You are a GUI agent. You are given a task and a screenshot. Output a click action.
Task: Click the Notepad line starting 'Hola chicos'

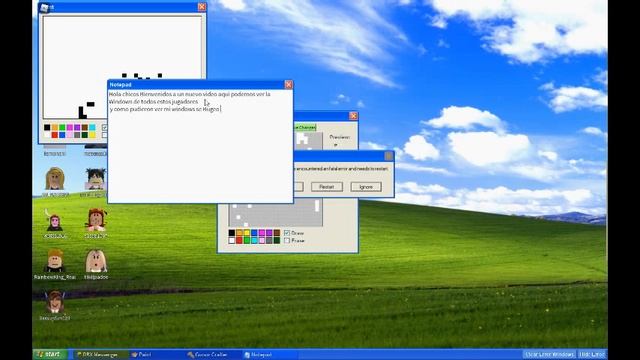[190, 94]
